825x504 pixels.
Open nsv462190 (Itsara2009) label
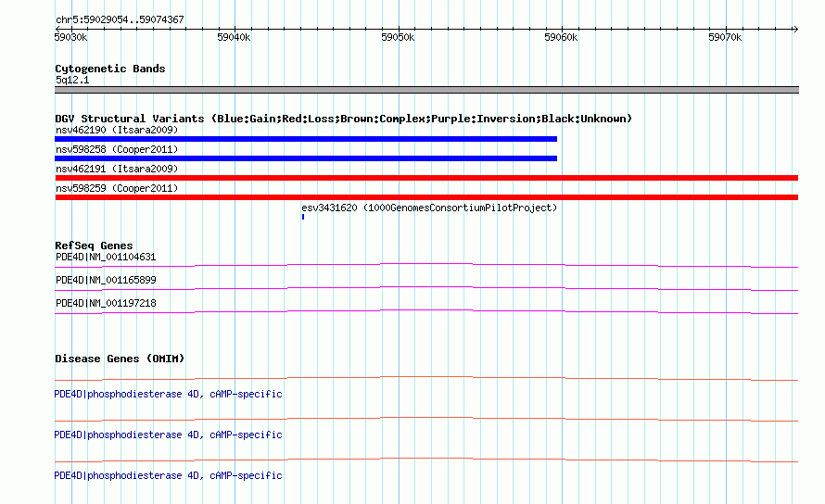(117, 130)
